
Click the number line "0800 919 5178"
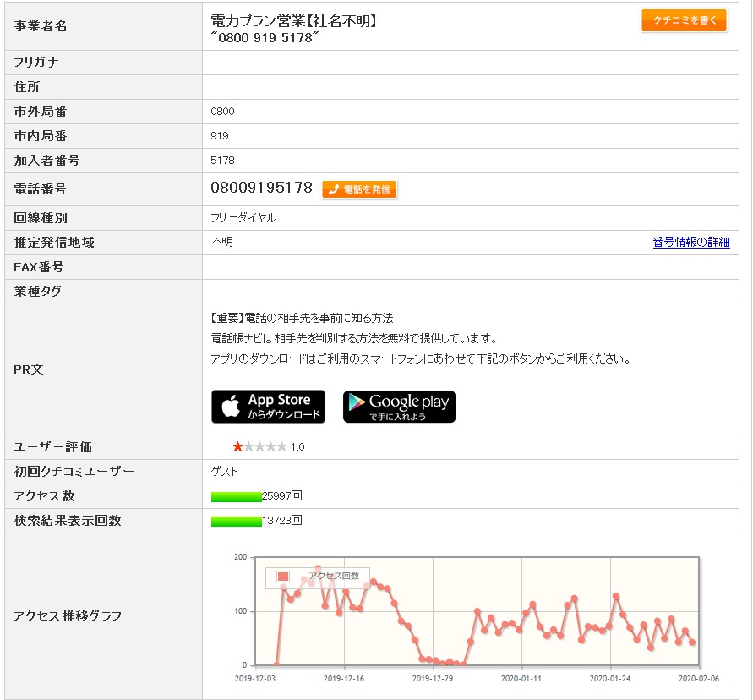click(265, 37)
